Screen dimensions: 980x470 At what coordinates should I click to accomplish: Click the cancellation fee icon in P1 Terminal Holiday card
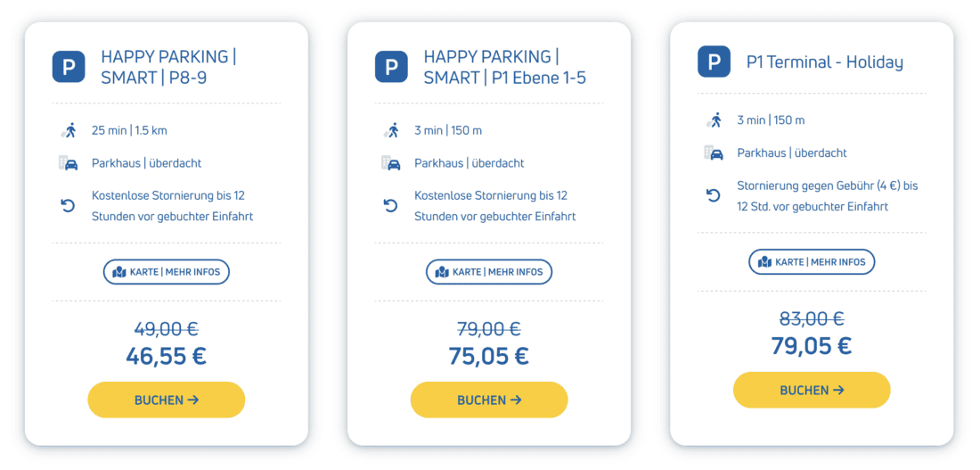point(713,196)
